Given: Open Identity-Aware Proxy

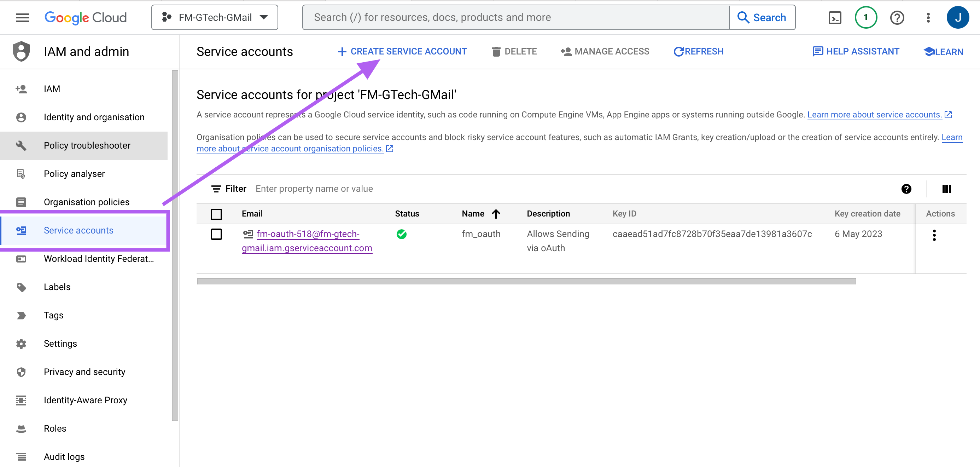Looking at the screenshot, I should coord(84,400).
